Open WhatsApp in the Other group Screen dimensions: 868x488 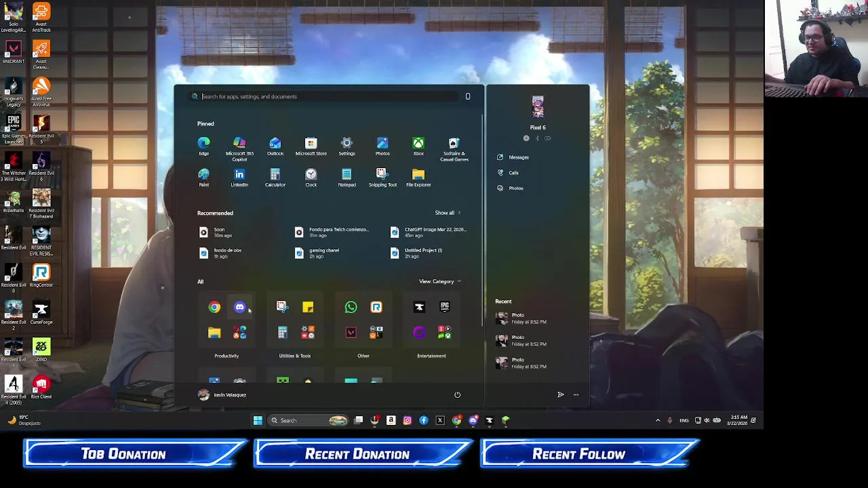[x=351, y=308]
